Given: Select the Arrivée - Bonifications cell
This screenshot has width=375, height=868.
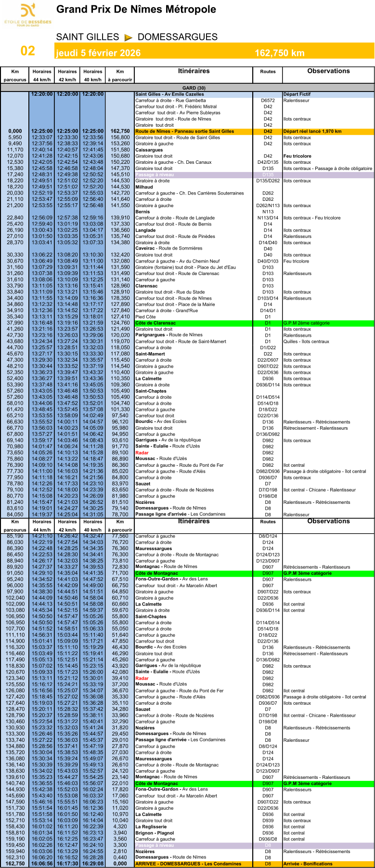Looking at the screenshot, I should [x=308, y=864].
